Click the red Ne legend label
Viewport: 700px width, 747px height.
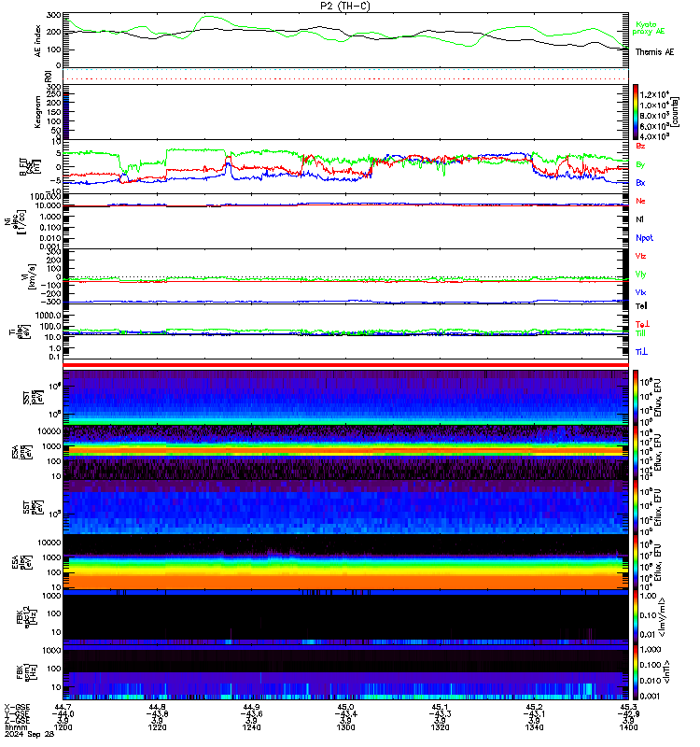point(640,201)
